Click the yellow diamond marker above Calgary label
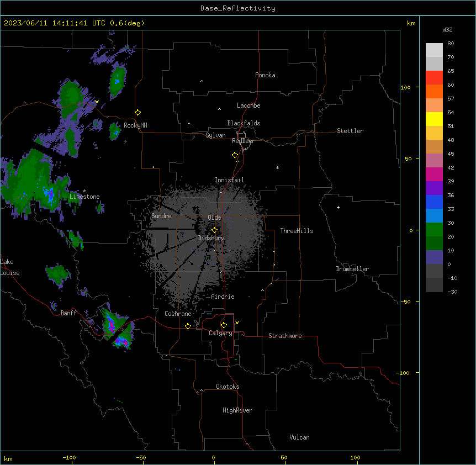476x465 pixels. 224,325
